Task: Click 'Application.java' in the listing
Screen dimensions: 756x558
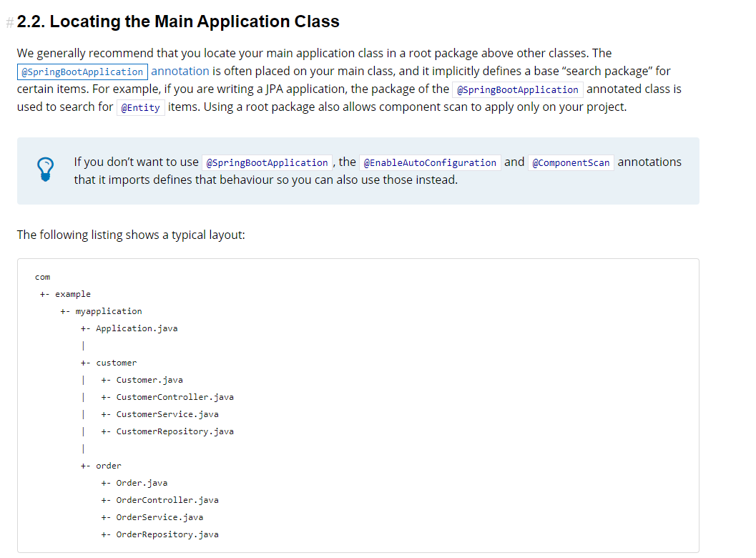Action: tap(137, 328)
